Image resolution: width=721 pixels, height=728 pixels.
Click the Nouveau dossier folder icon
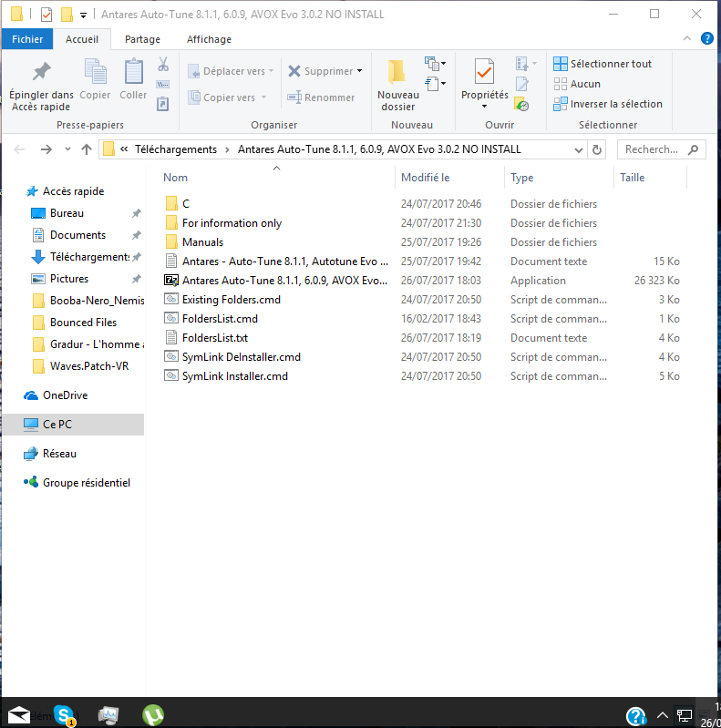[397, 72]
